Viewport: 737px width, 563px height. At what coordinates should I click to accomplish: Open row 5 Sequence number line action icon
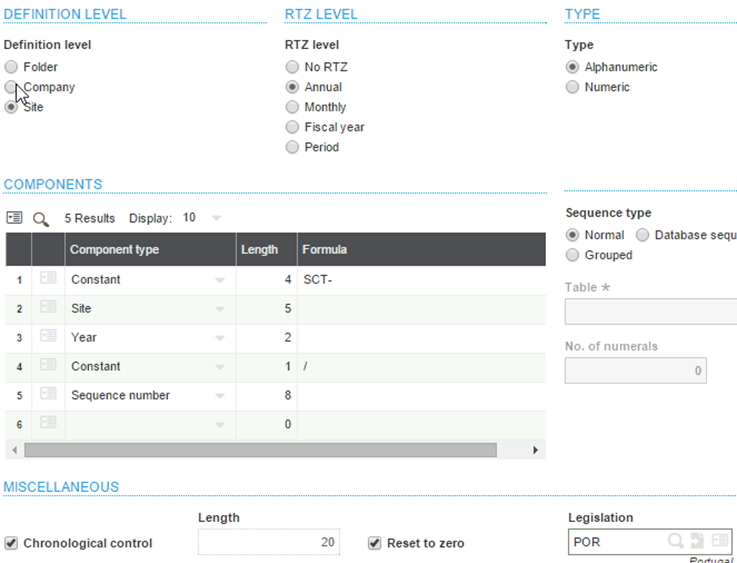pyautogui.click(x=48, y=396)
